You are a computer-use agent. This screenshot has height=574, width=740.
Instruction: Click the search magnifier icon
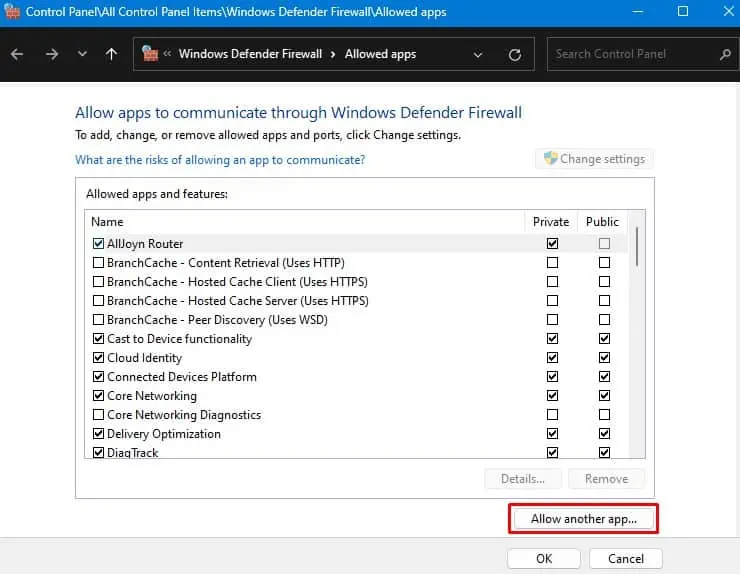tap(725, 55)
